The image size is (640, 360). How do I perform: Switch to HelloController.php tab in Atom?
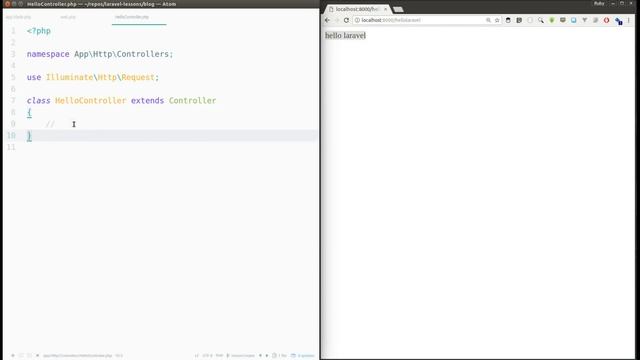coord(139,17)
